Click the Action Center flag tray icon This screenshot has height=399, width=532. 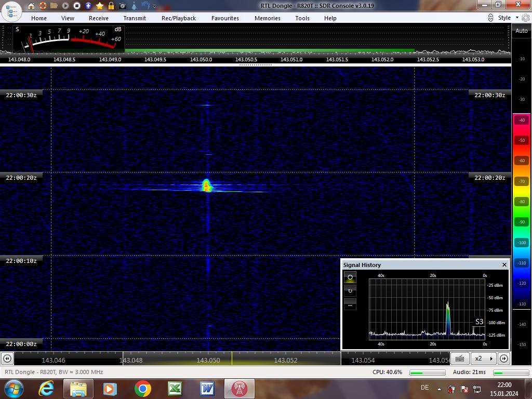pos(464,389)
